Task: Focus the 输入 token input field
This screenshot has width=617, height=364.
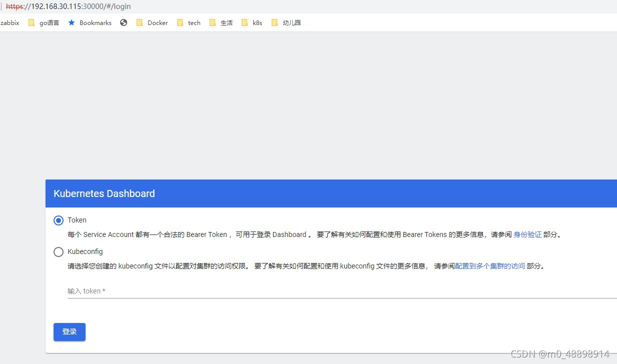Action: [342, 291]
